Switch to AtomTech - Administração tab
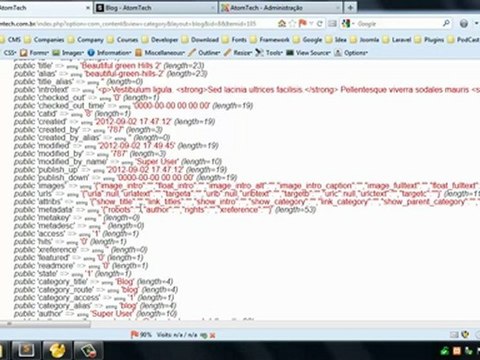 281,8
